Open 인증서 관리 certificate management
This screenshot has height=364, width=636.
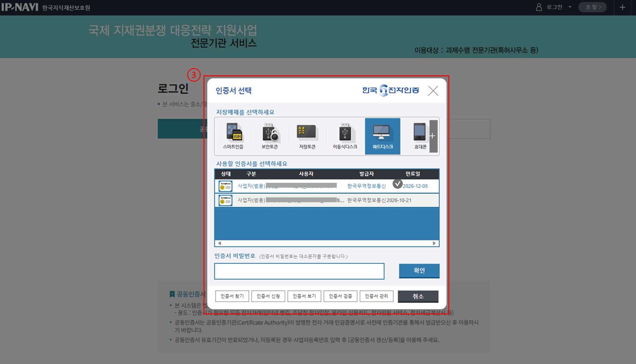click(376, 296)
